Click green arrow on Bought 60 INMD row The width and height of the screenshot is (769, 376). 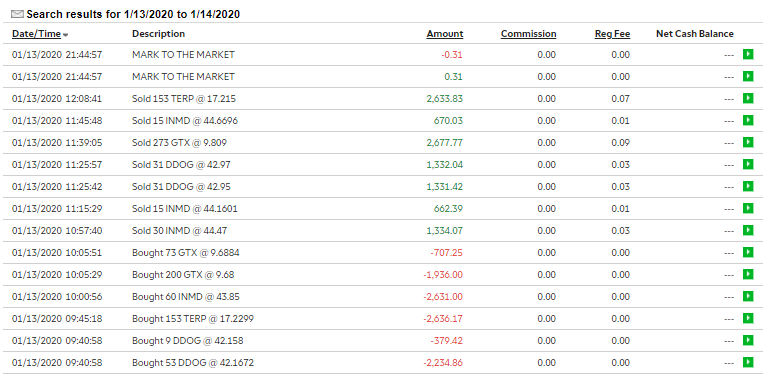[x=748, y=296]
